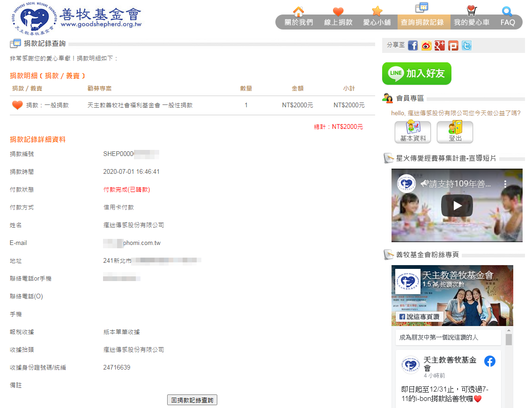The width and height of the screenshot is (532, 408).
Task: Click the 星火傳愛 section note icon
Action: pyautogui.click(x=388, y=158)
